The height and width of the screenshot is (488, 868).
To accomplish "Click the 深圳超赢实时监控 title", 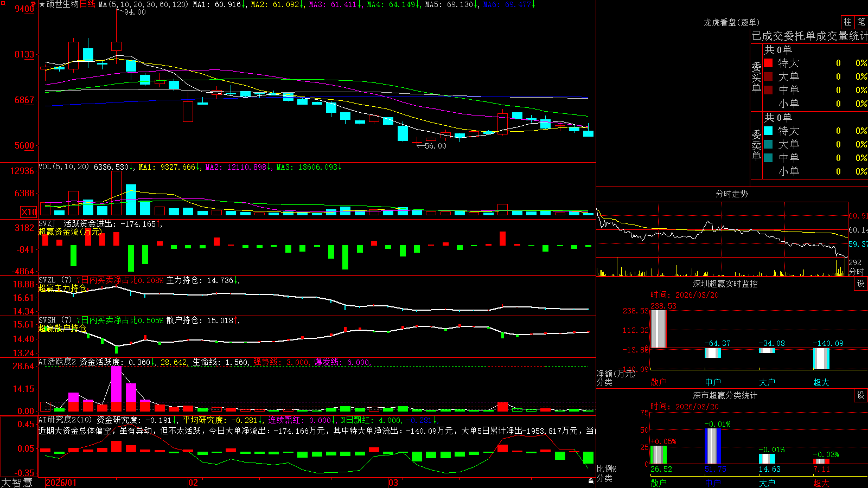I will pos(725,284).
